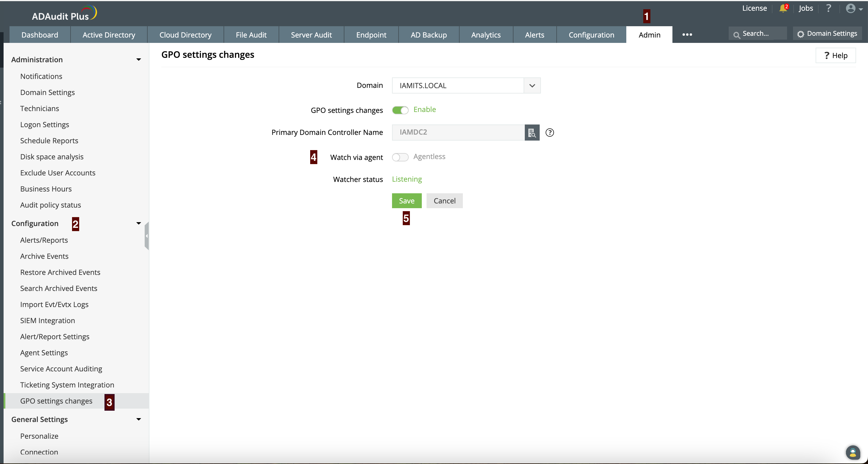The image size is (868, 464).
Task: Click the Domain Settings gear button
Action: point(827,34)
